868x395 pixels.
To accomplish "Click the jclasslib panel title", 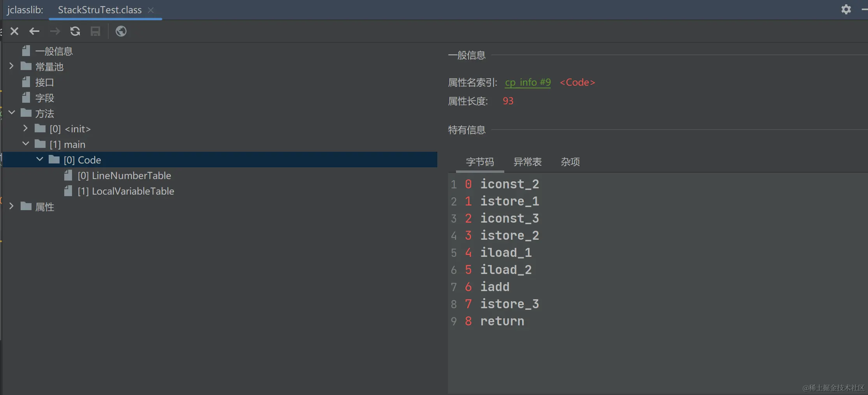I will (x=25, y=10).
